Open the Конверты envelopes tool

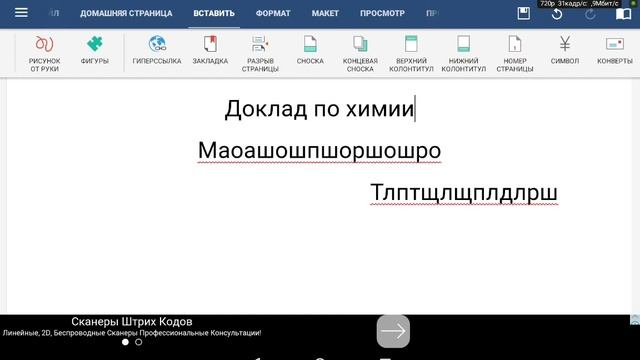point(615,50)
